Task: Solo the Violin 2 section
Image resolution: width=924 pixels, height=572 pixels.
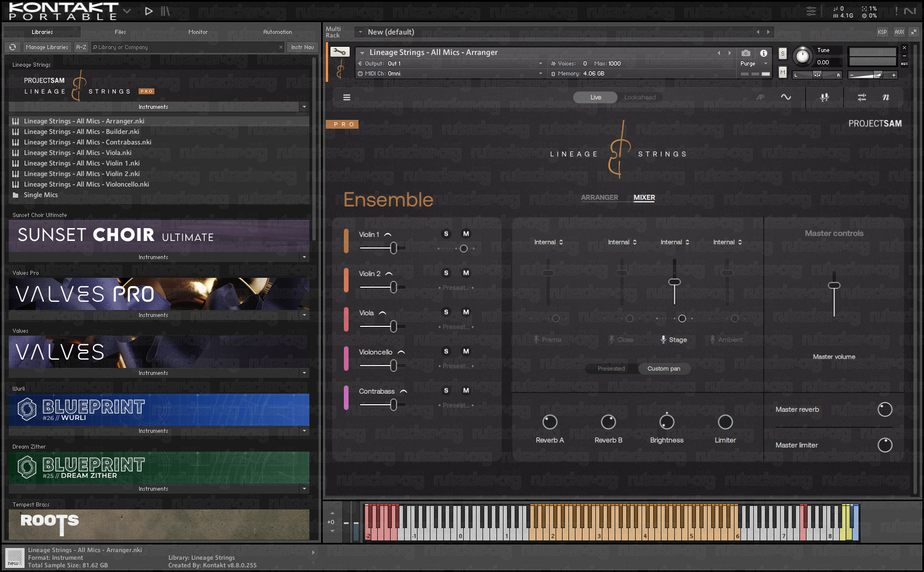Action: click(x=446, y=273)
